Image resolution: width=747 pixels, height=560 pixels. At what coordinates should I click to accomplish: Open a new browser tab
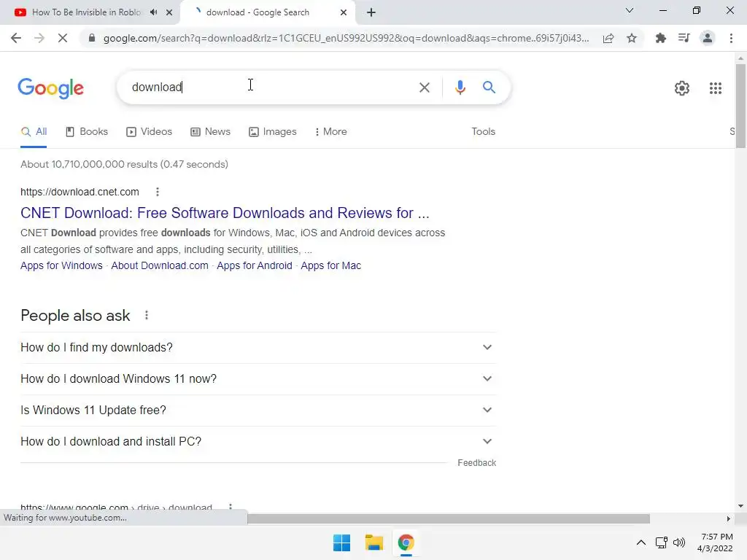(x=371, y=12)
